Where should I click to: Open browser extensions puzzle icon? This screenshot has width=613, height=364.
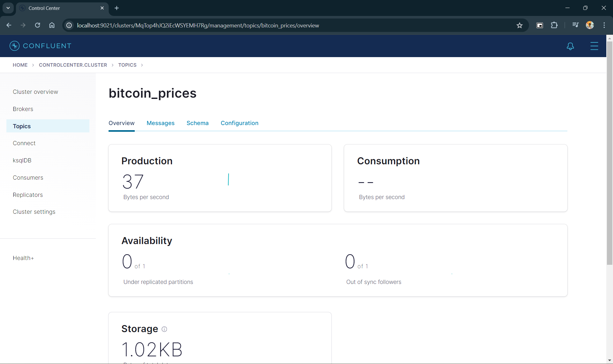tap(554, 25)
